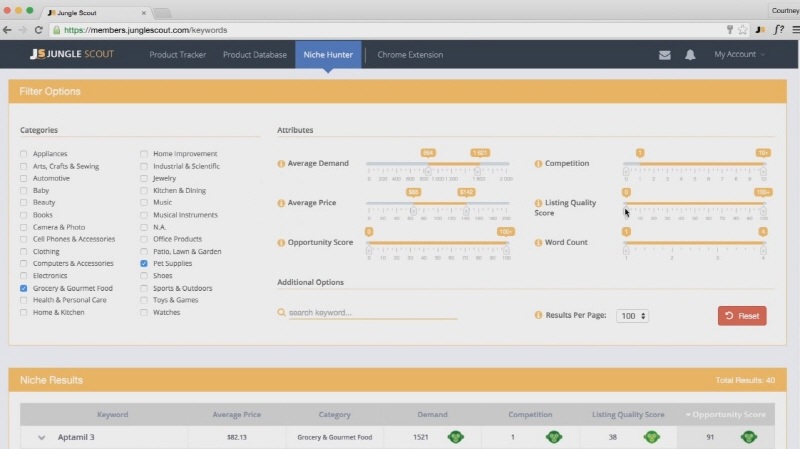Screen dimensions: 800x449
Task: Click the Average Price info icon
Action: coord(281,203)
